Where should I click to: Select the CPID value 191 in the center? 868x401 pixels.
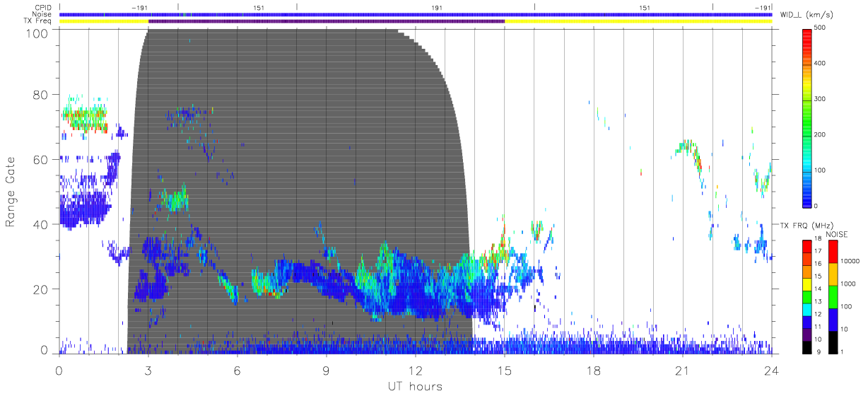(x=437, y=7)
